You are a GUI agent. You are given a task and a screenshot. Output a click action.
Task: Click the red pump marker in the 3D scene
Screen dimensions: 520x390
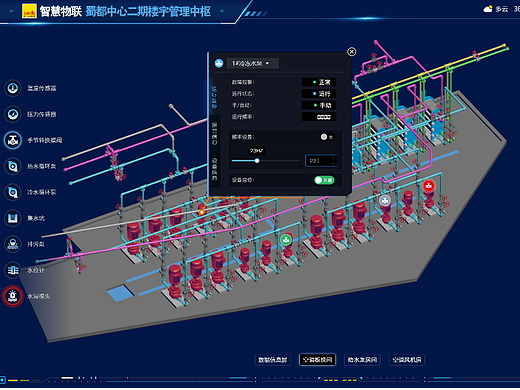[429, 186]
